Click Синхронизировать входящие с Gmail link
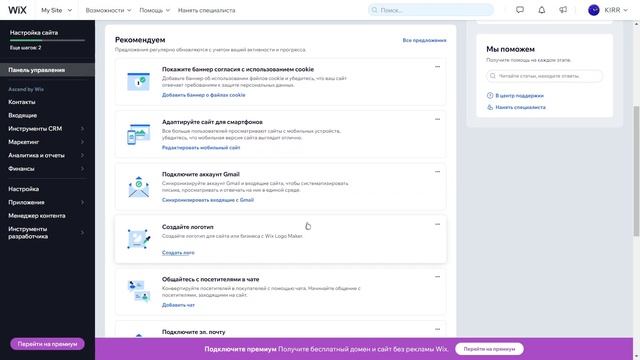This screenshot has width=640, height=360. click(x=208, y=200)
